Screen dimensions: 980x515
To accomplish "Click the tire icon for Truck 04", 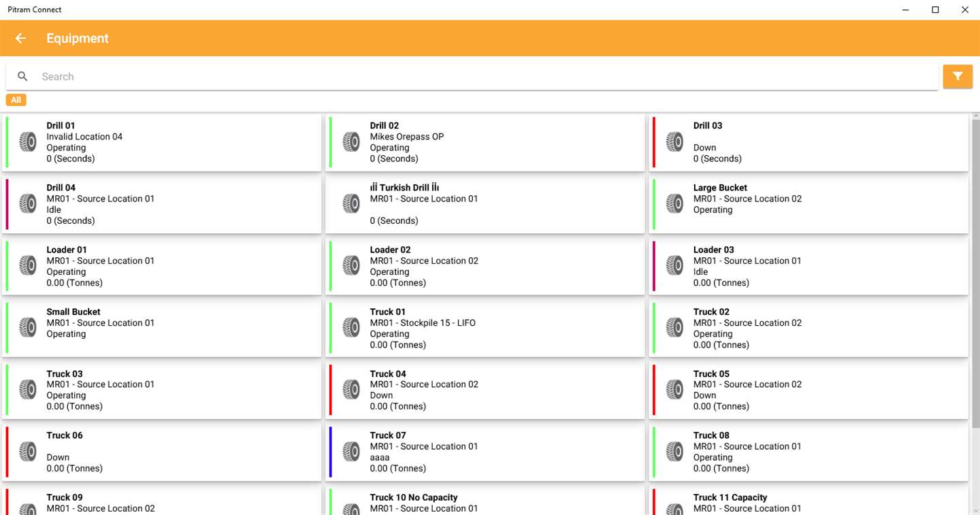I will [x=351, y=389].
